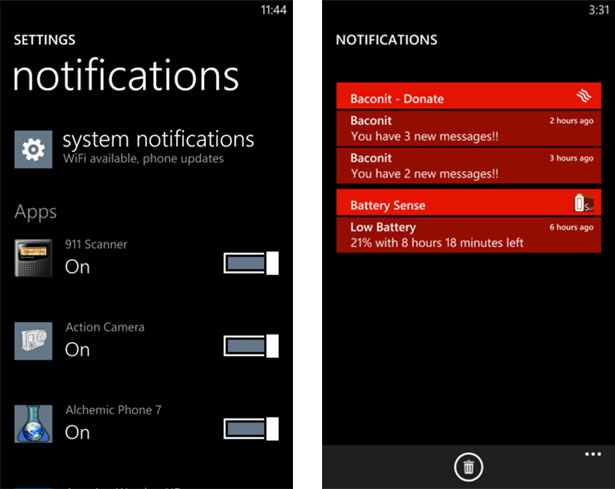The width and height of the screenshot is (615, 489).
Task: Tap the Baconit logo icon in header
Action: click(585, 97)
